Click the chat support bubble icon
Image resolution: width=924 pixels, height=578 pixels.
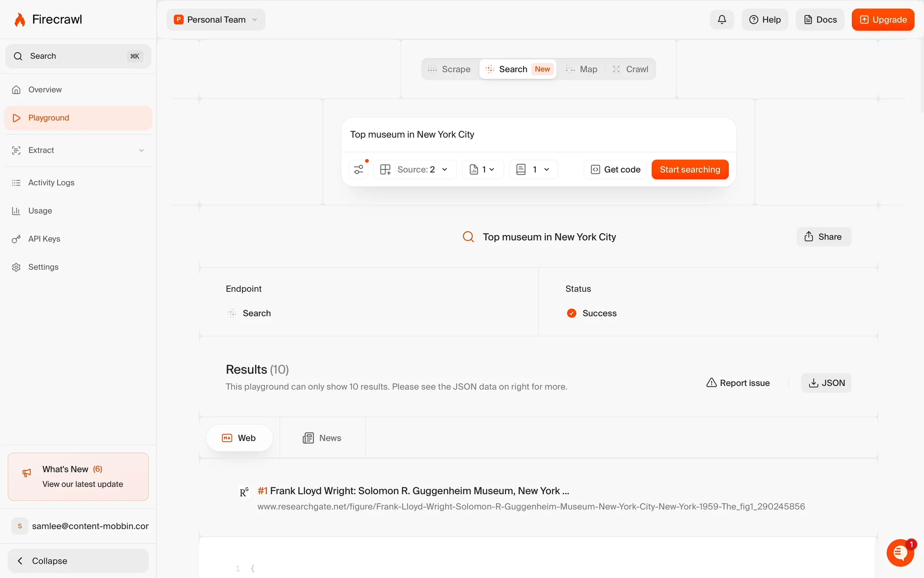point(900,552)
